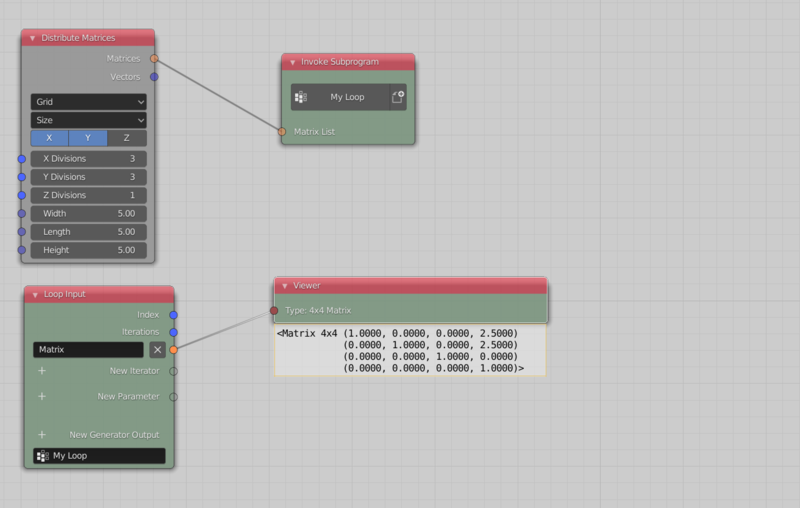Click the My Loop name field in Loop Input
The image size is (800, 508).
[99, 456]
